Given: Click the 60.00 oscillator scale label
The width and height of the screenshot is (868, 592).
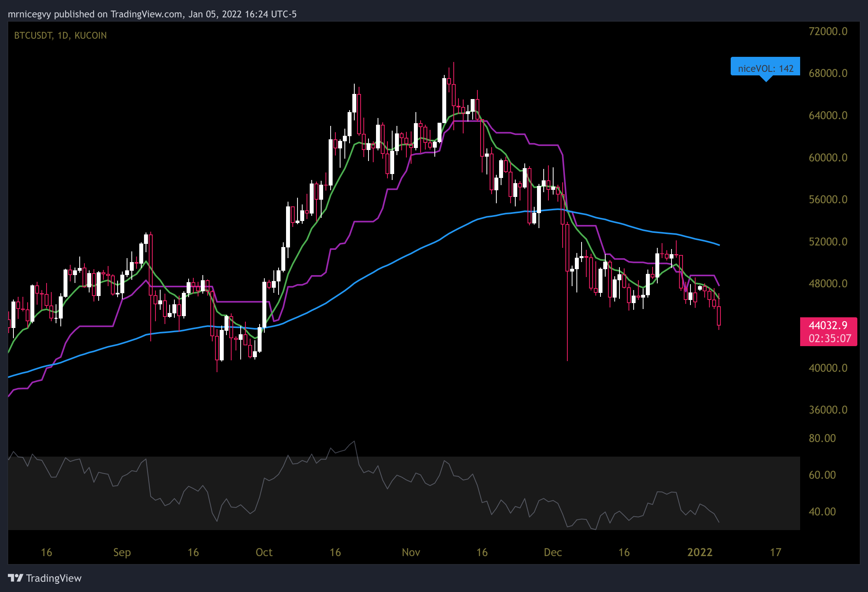Looking at the screenshot, I should pyautogui.click(x=822, y=475).
